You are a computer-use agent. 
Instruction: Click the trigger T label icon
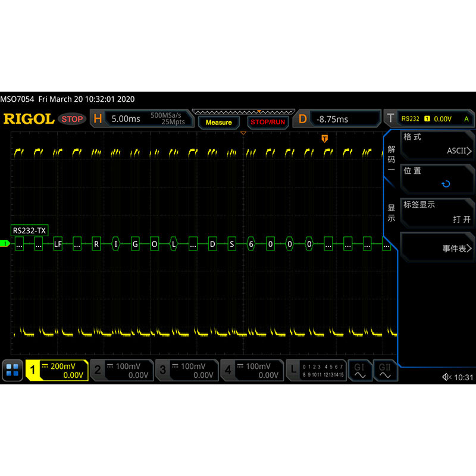click(x=390, y=118)
